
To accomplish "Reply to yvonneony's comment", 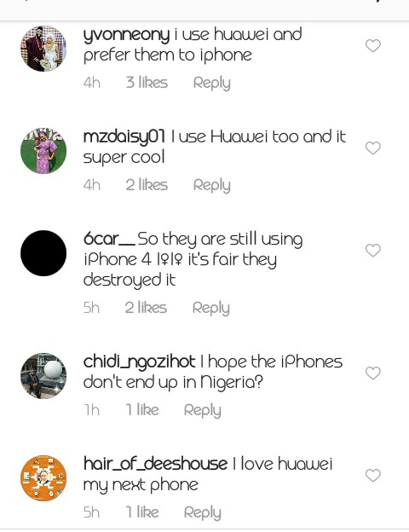I will 212,84.
